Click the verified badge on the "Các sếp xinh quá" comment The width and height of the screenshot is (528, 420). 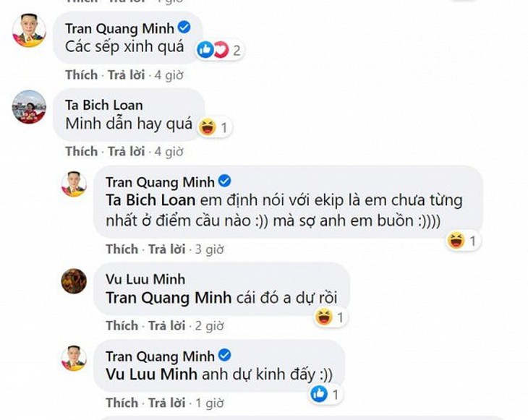pyautogui.click(x=184, y=27)
